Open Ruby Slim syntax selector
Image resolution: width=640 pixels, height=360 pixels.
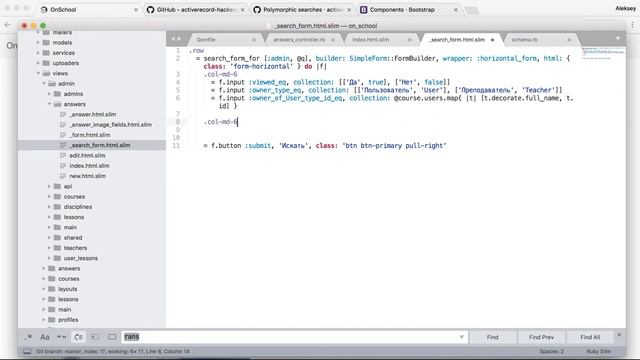point(598,351)
